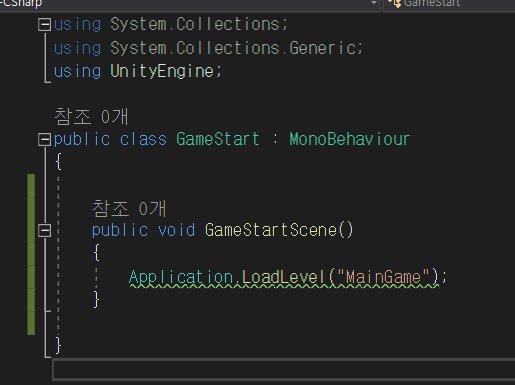Image resolution: width=515 pixels, height=385 pixels.
Task: Click the GameStart class icon in navigation bar
Action: (395, 3)
